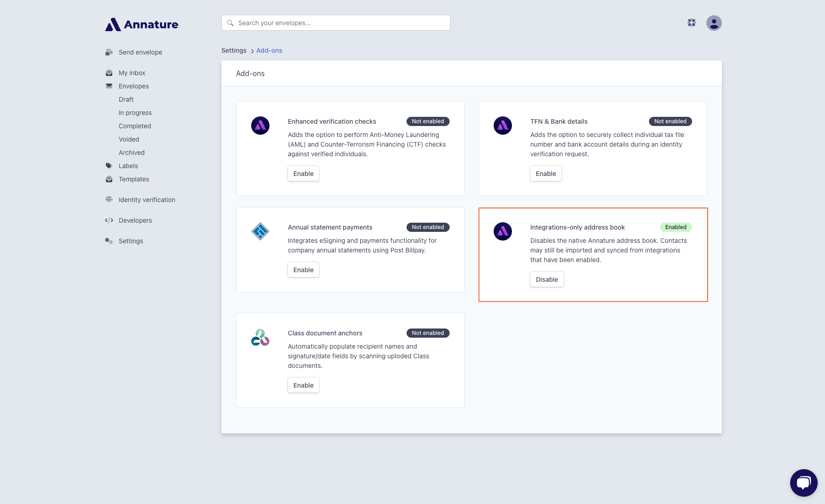Click the Send envelope icon
825x504 pixels.
pyautogui.click(x=109, y=52)
